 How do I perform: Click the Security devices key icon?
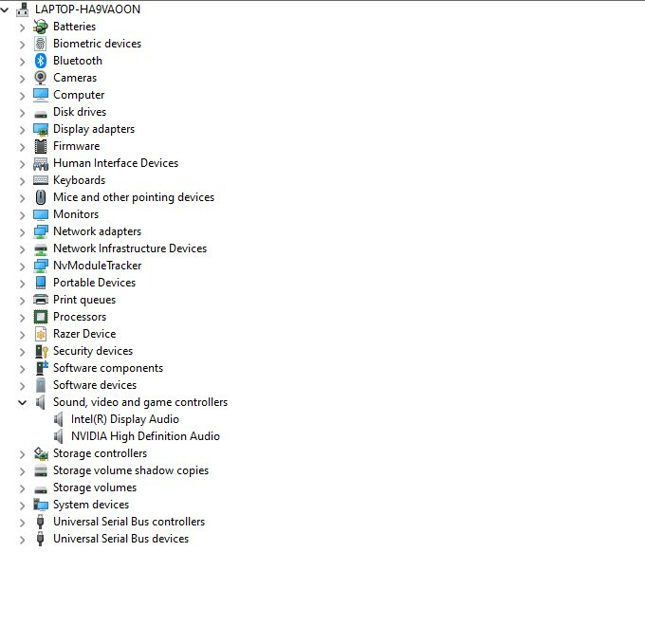click(41, 351)
